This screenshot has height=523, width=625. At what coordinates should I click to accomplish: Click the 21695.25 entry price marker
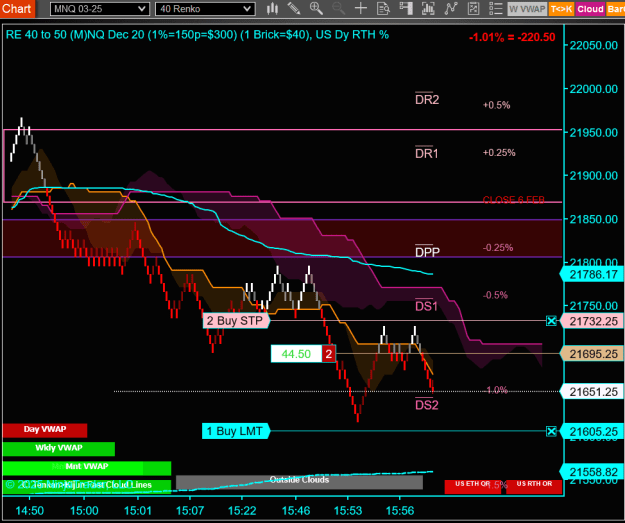coord(593,354)
